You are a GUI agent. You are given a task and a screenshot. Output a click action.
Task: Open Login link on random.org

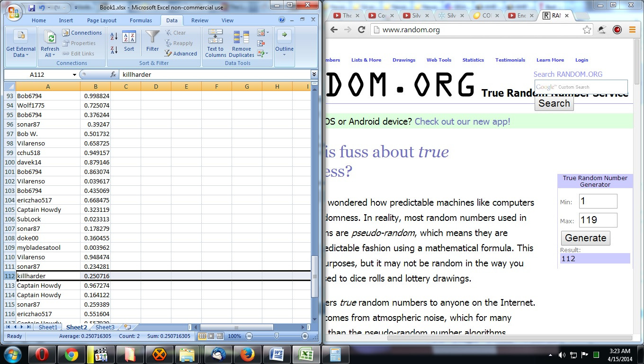click(x=581, y=60)
